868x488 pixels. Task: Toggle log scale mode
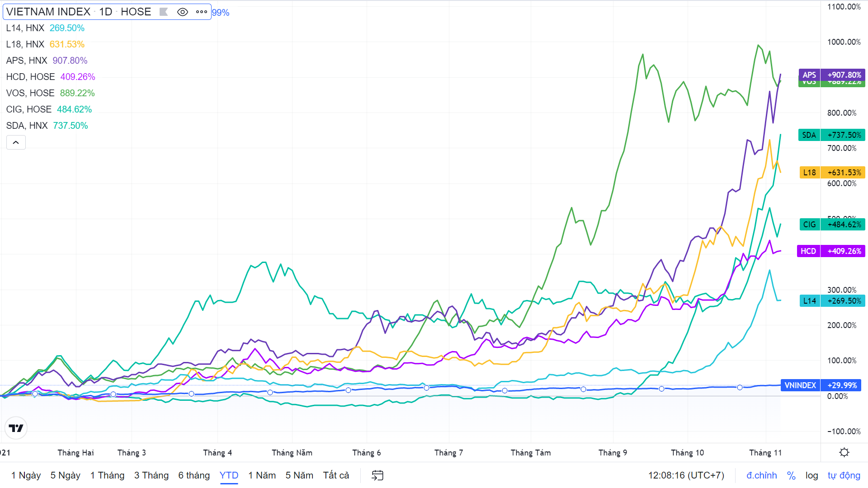coord(811,475)
